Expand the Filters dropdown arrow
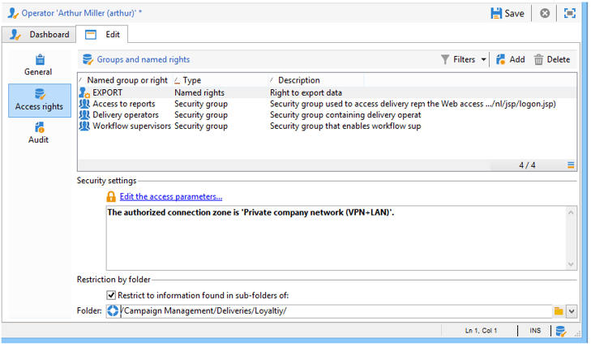The width and height of the screenshot is (608, 364). 483,59
